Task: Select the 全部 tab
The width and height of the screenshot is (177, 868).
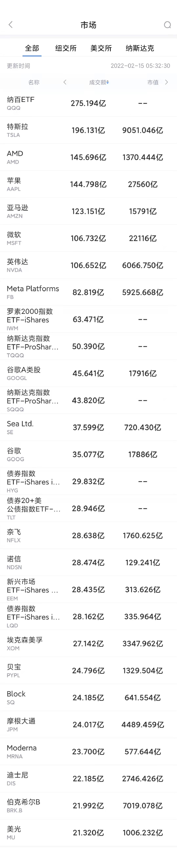Action: [32, 48]
